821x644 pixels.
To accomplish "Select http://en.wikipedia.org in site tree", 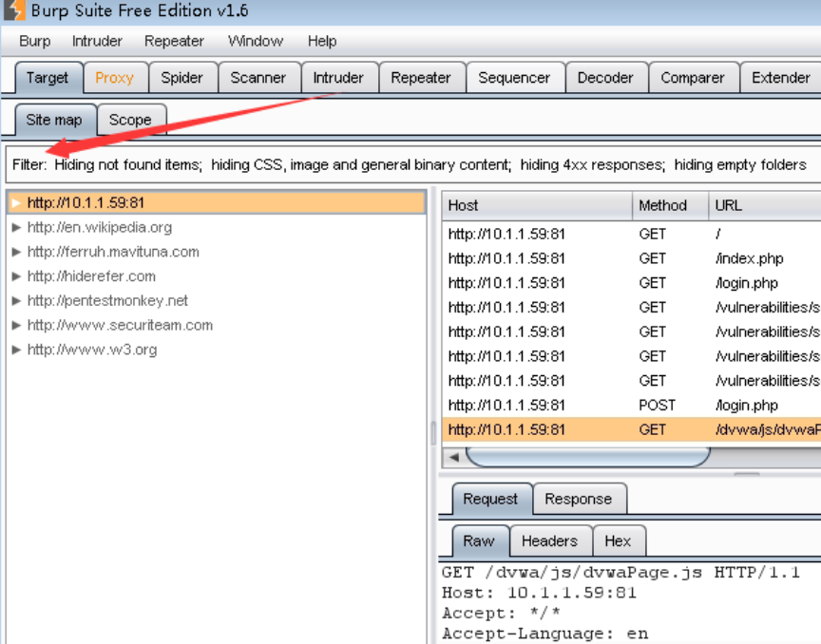I will pyautogui.click(x=100, y=227).
